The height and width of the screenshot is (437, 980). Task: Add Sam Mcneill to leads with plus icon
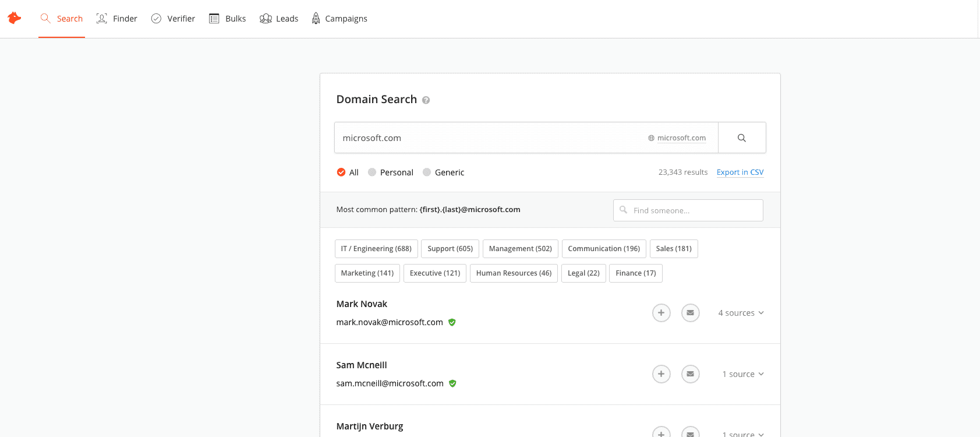661,374
